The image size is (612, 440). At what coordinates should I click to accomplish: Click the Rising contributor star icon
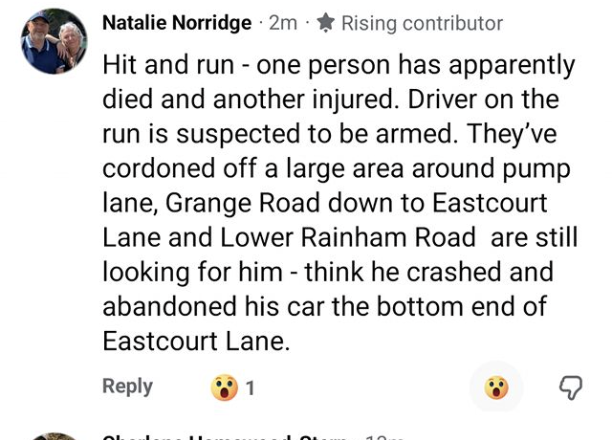point(325,22)
